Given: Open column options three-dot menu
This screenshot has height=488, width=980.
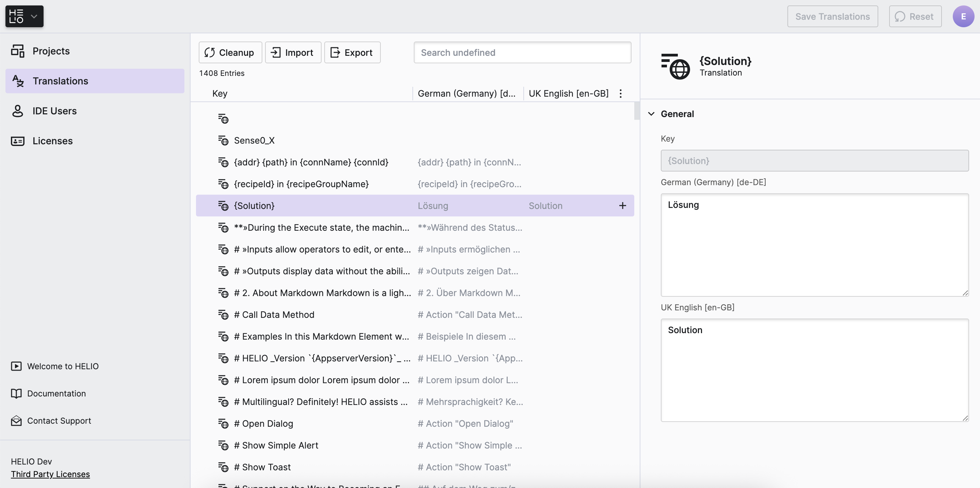Looking at the screenshot, I should tap(620, 94).
